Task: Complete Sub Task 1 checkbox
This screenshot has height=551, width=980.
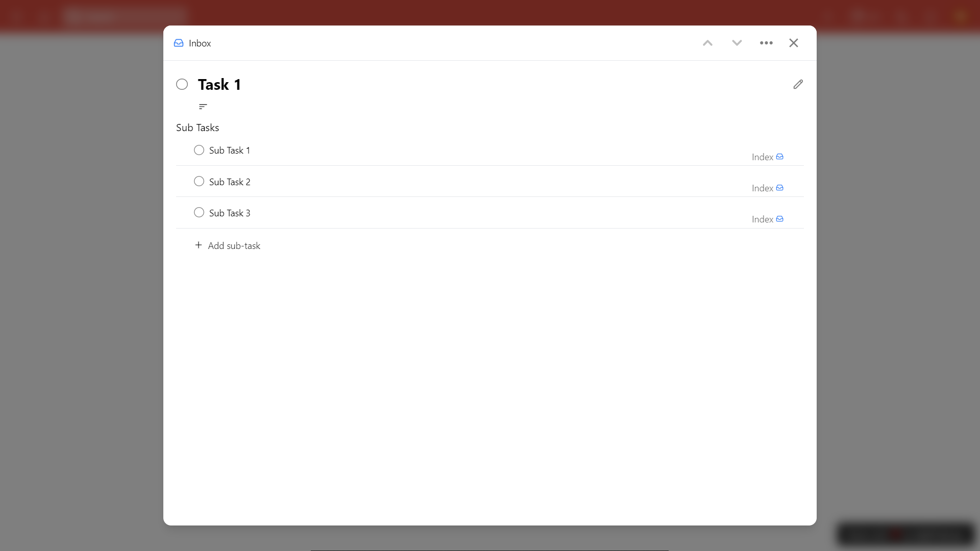Action: [x=199, y=150]
